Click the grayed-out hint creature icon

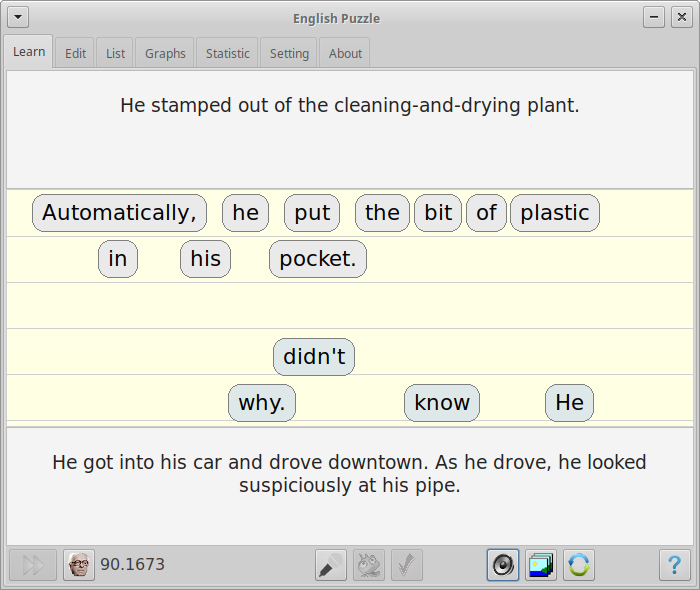(369, 565)
